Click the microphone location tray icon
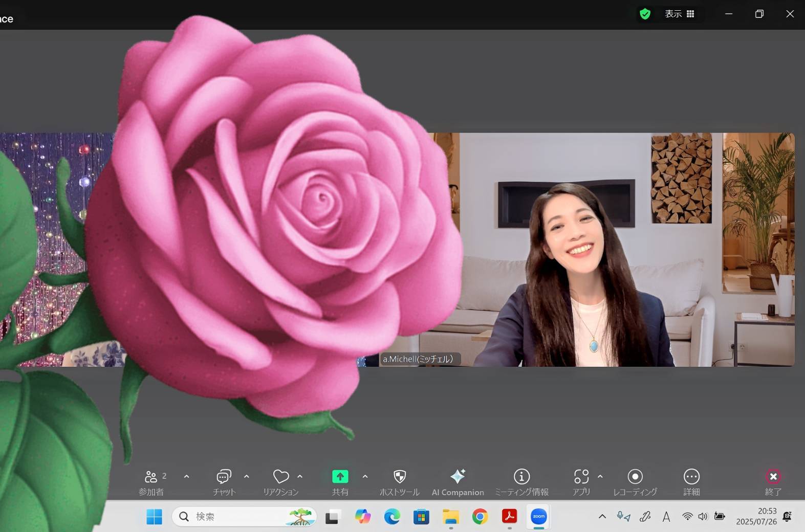The image size is (805, 532). [x=623, y=517]
